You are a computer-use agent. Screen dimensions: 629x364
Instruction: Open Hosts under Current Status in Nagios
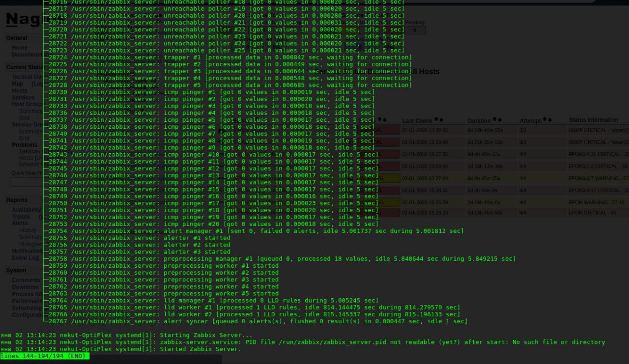pos(20,91)
